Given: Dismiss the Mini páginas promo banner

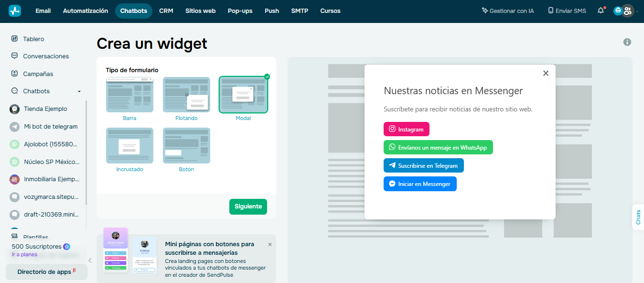Looking at the screenshot, I should 270,244.
